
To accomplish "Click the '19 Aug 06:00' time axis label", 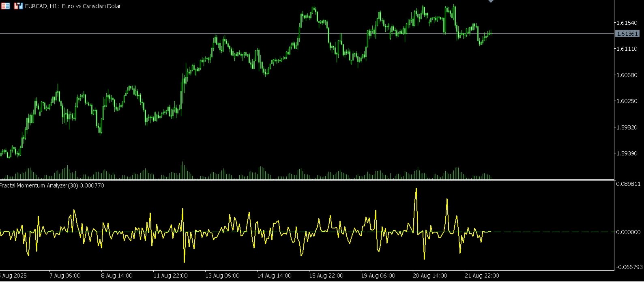I will coord(378,276).
